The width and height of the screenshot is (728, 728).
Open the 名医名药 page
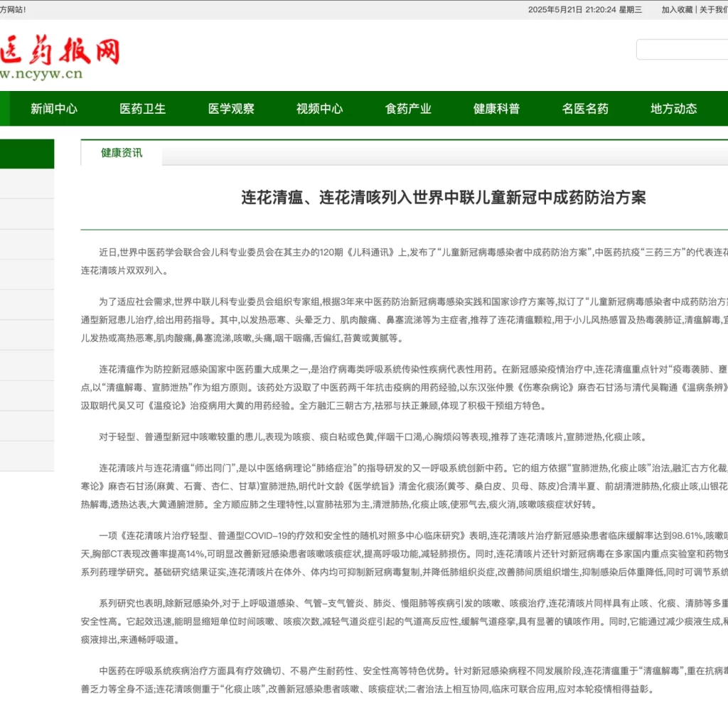pos(585,109)
